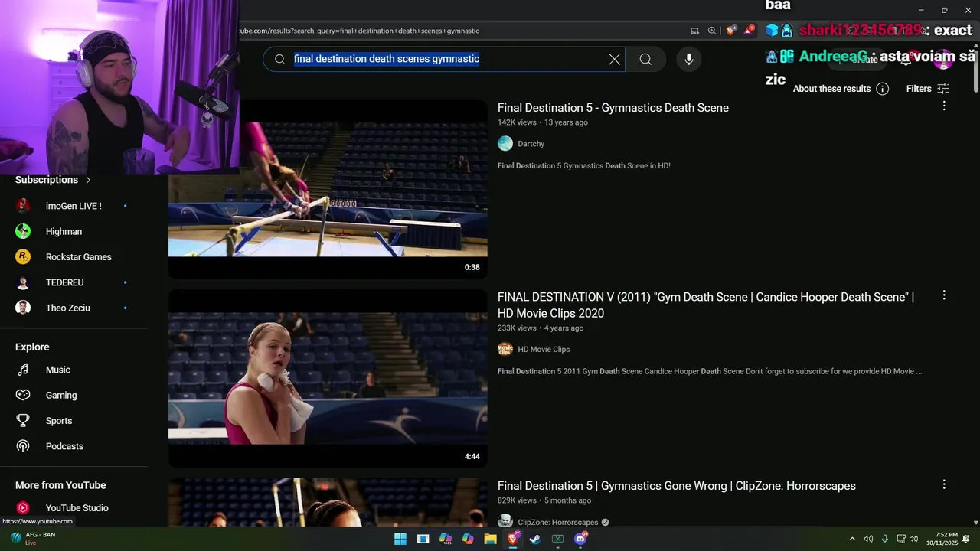Screen dimensions: 980x551
Task: Click the zoom magnifier icon in address bar
Action: pos(712,31)
